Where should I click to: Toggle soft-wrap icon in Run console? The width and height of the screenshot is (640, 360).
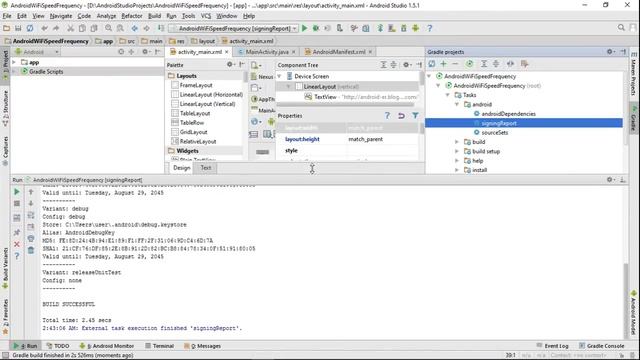[31, 215]
